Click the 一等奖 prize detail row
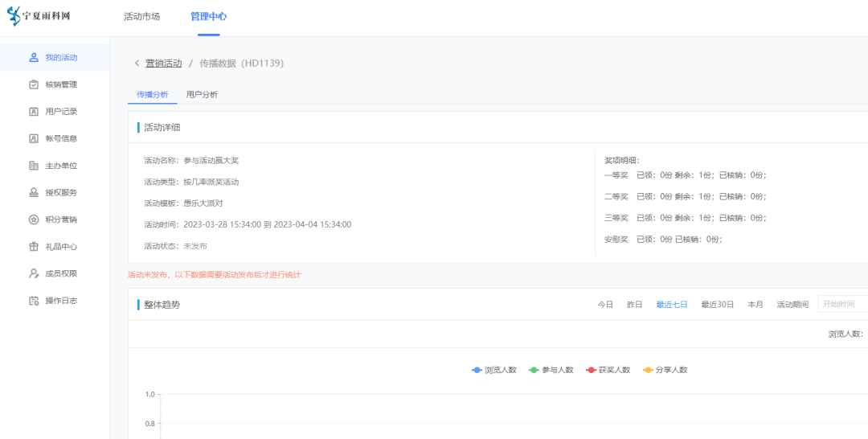This screenshot has height=439, width=868. coord(686,175)
